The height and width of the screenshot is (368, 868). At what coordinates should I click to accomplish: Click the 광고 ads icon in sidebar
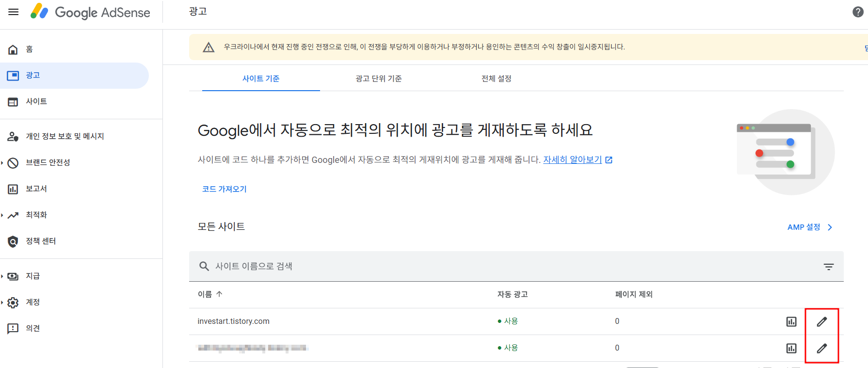point(13,76)
